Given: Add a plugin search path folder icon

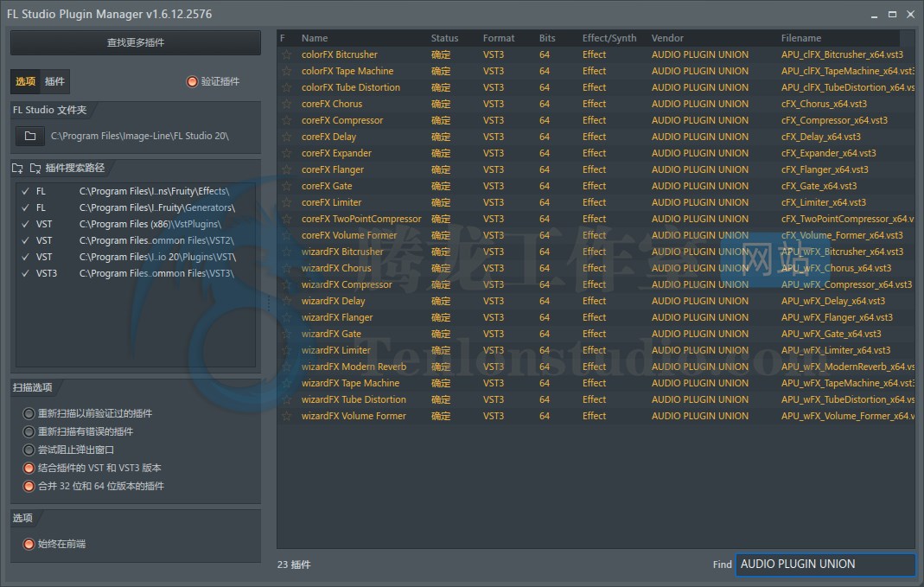Looking at the screenshot, I should (17, 168).
